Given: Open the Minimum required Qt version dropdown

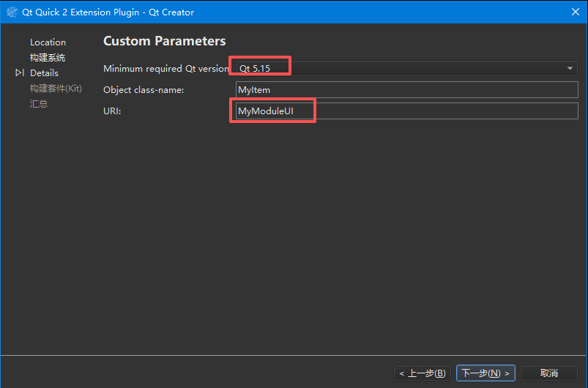Looking at the screenshot, I should pos(407,68).
